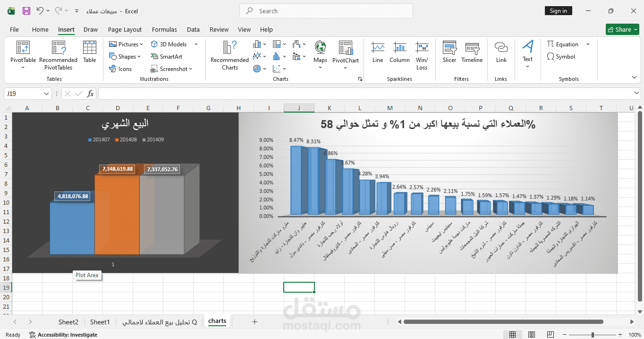Image resolution: width=644 pixels, height=339 pixels.
Task: Open the PivotTable tool
Action: 23,55
